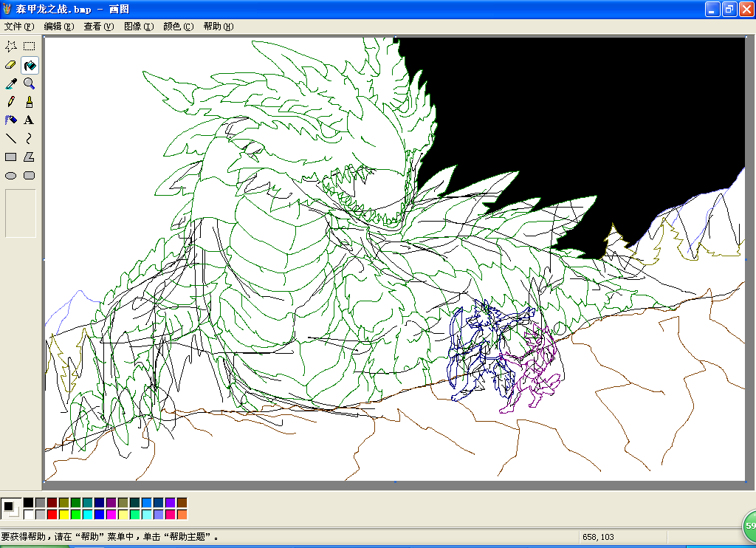The width and height of the screenshot is (756, 548).
Task: Open the 颜色(C) menu
Action: [x=179, y=27]
